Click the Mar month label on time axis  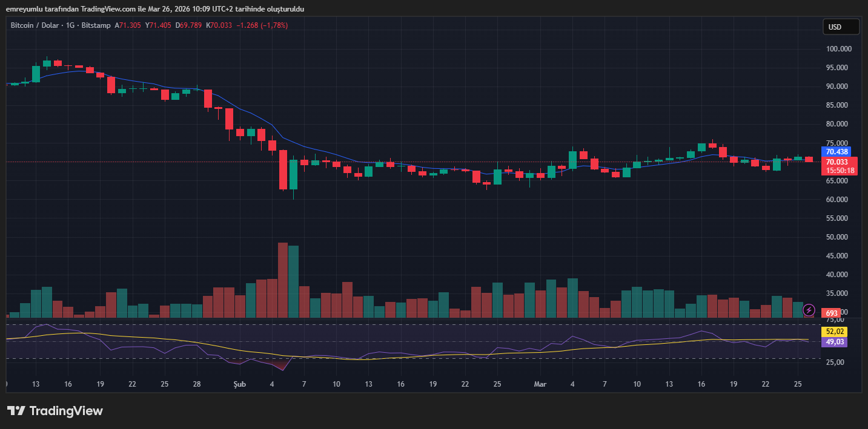[540, 384]
